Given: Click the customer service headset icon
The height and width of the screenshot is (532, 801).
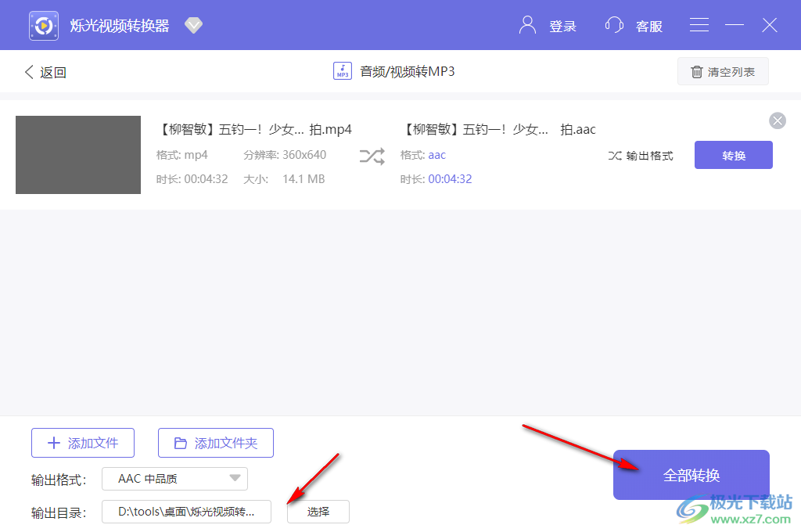Looking at the screenshot, I should [x=614, y=25].
